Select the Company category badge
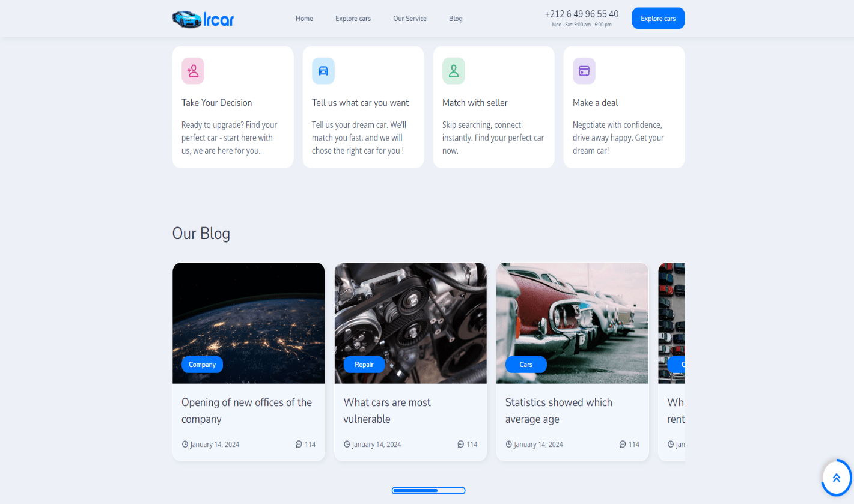This screenshot has height=504, width=854. click(x=202, y=365)
